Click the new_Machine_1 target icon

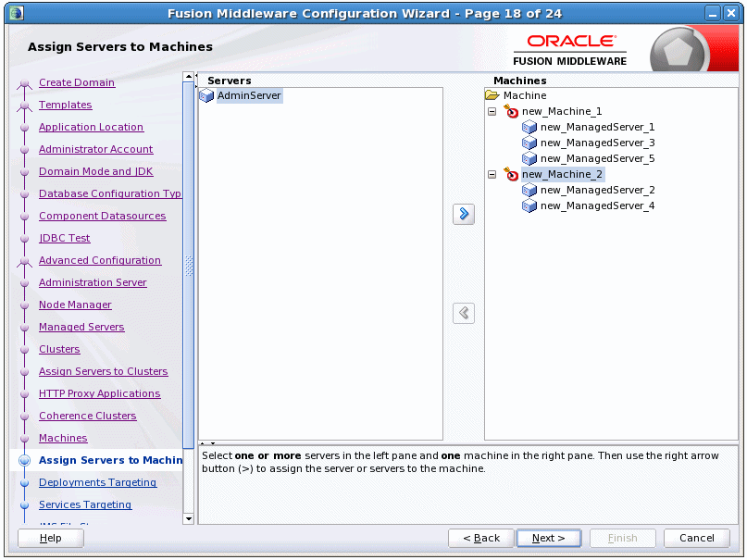pyautogui.click(x=511, y=111)
